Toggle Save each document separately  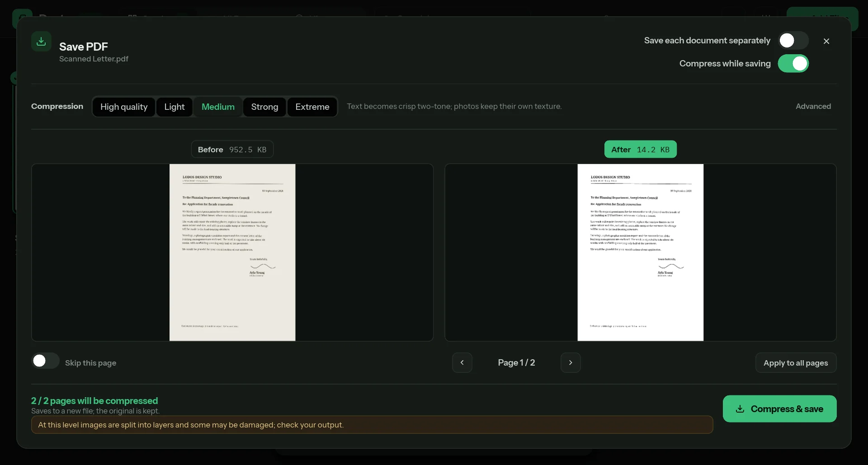tap(793, 41)
